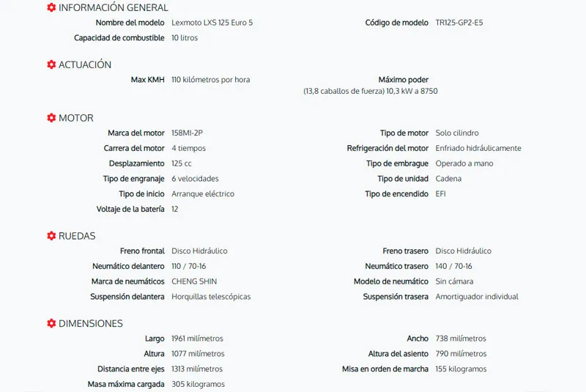Click the gear icon beside RUEDAS
586x392 pixels.
(x=51, y=236)
